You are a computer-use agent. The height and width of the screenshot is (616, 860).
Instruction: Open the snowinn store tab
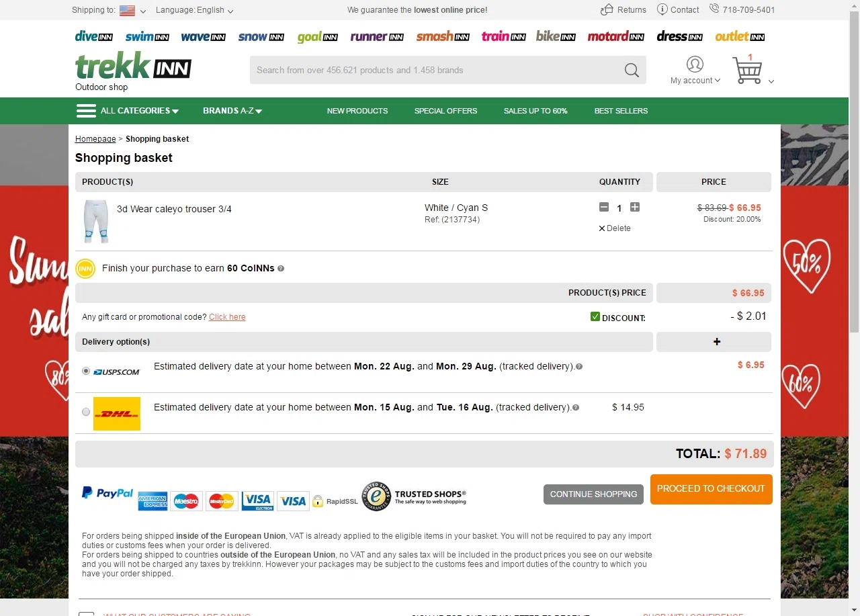click(261, 36)
